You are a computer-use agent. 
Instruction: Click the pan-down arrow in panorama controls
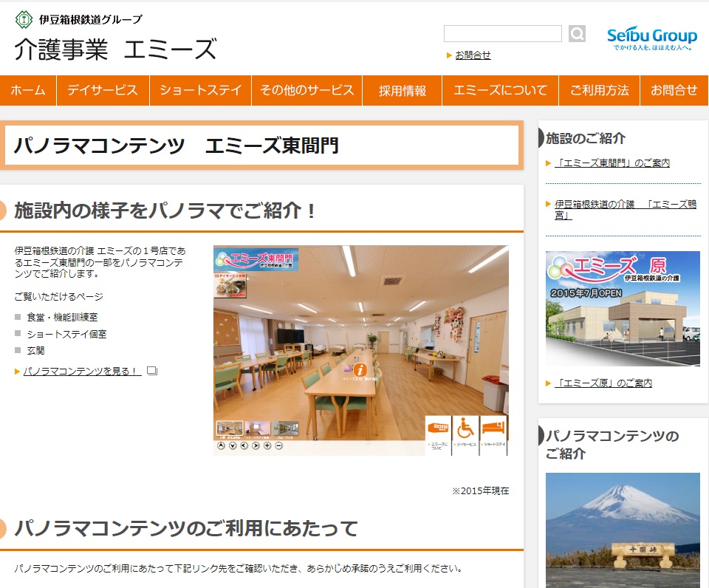coord(233,445)
